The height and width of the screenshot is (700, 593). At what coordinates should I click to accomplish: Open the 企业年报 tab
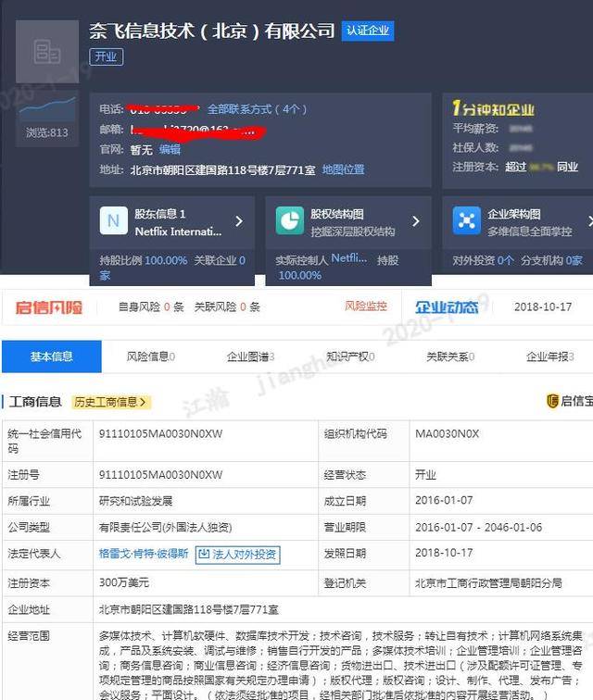(550, 356)
